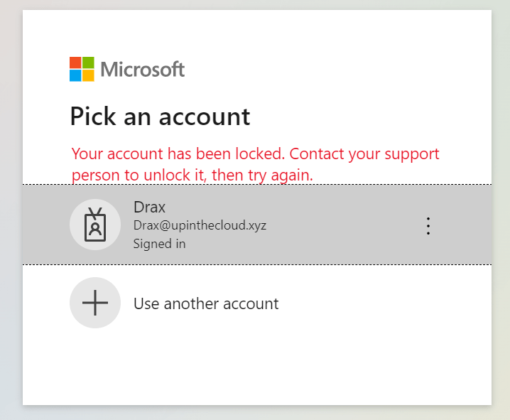
Task: Click the Microsoft four-square logo
Action: coord(82,69)
